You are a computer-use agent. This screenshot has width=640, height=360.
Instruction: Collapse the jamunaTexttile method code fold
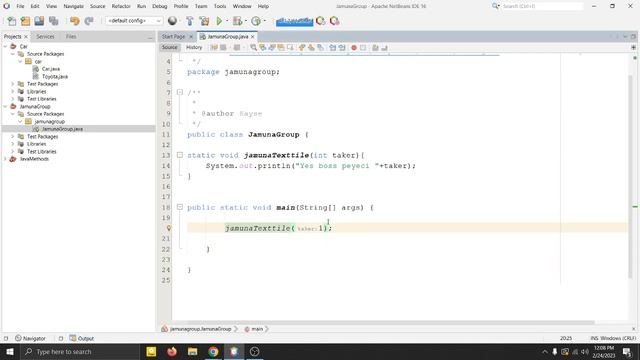[x=180, y=155]
